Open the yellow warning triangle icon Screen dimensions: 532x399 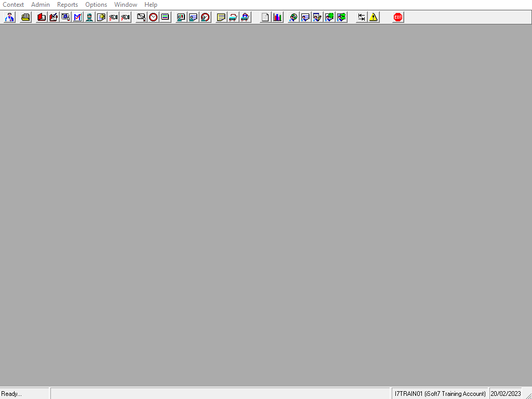374,17
